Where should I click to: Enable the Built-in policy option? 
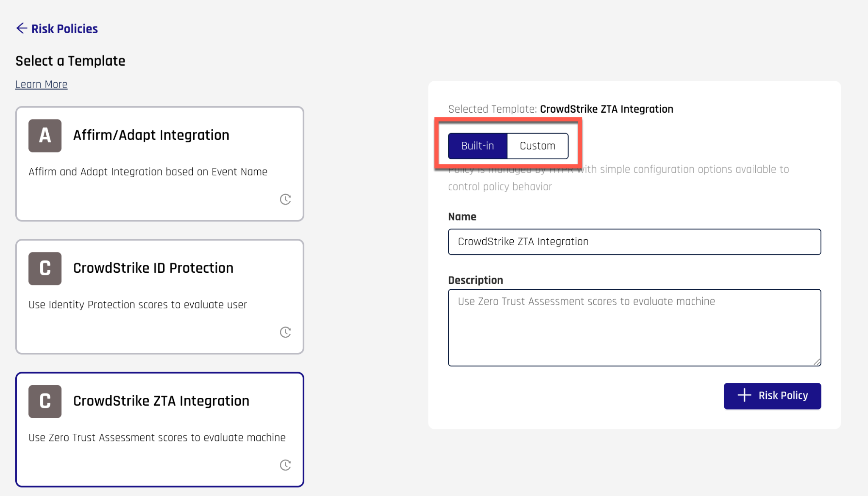(x=478, y=145)
